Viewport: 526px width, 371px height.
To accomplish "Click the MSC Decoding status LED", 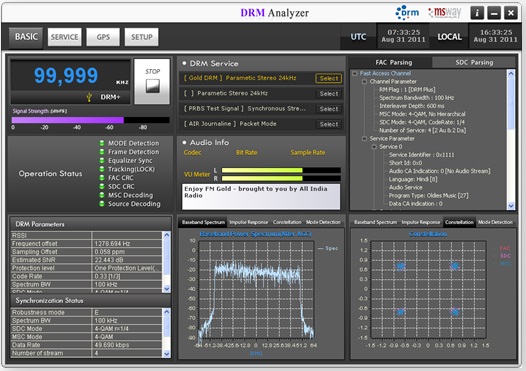I will pos(102,195).
